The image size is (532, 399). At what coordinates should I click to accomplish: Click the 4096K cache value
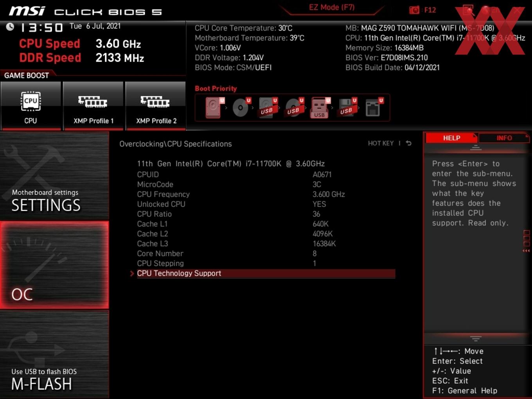[x=323, y=234]
